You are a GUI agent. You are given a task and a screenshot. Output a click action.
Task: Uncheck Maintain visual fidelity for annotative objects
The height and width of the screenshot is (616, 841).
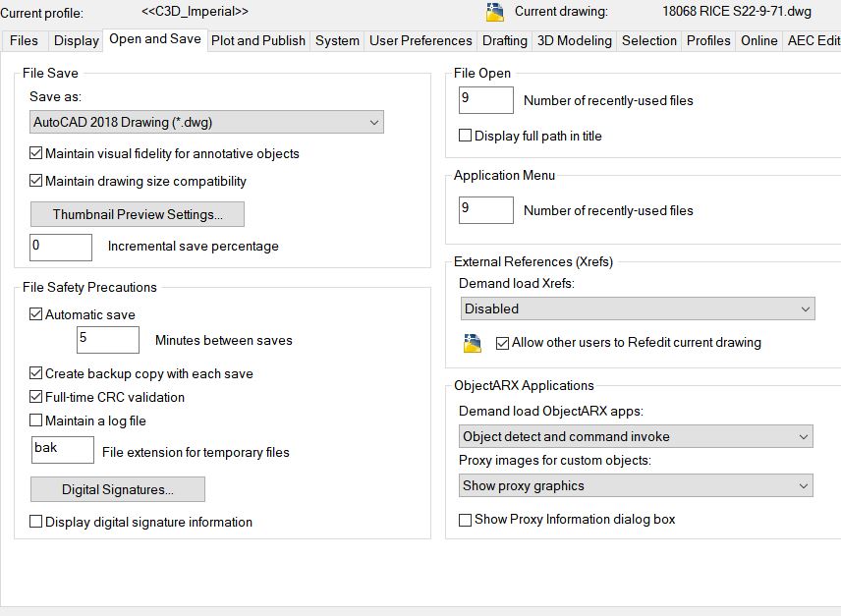click(x=36, y=153)
